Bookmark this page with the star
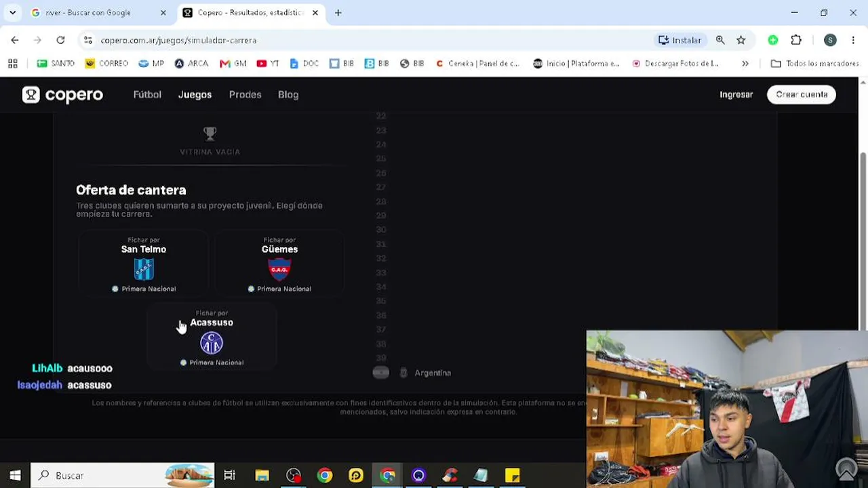This screenshot has height=488, width=868. [x=741, y=40]
